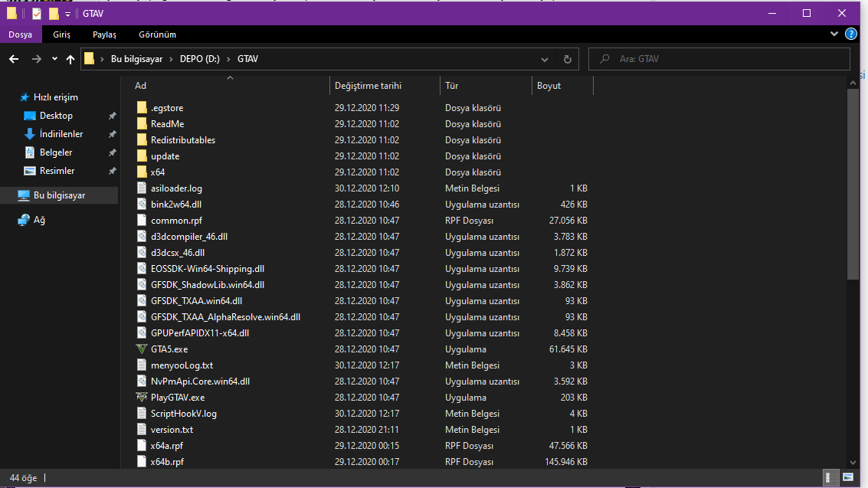Click New folder icon in title bar

[x=54, y=13]
